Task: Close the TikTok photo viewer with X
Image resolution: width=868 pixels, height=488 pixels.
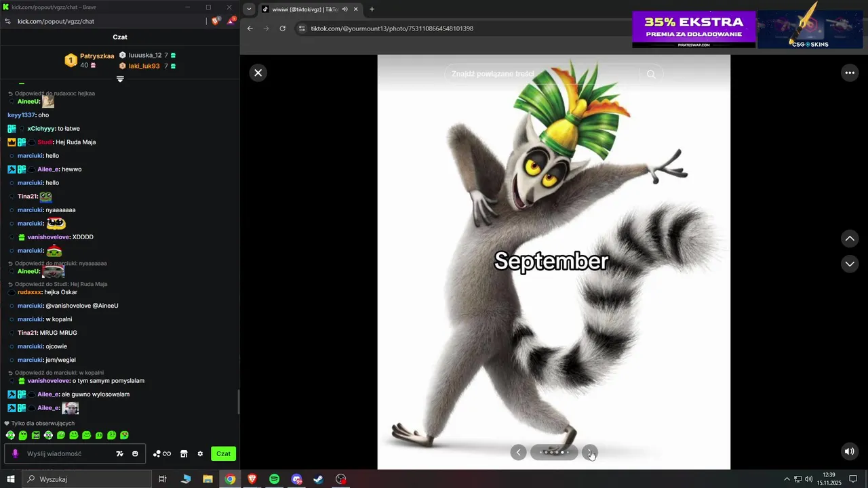Action: pos(258,73)
